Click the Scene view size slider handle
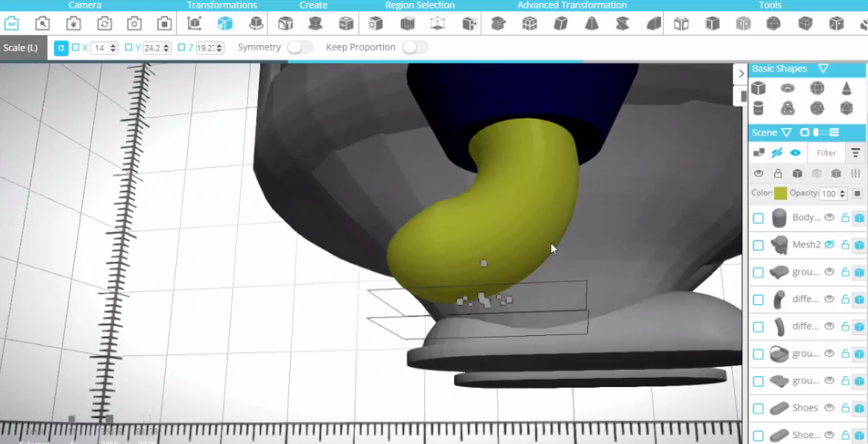 tap(816, 132)
